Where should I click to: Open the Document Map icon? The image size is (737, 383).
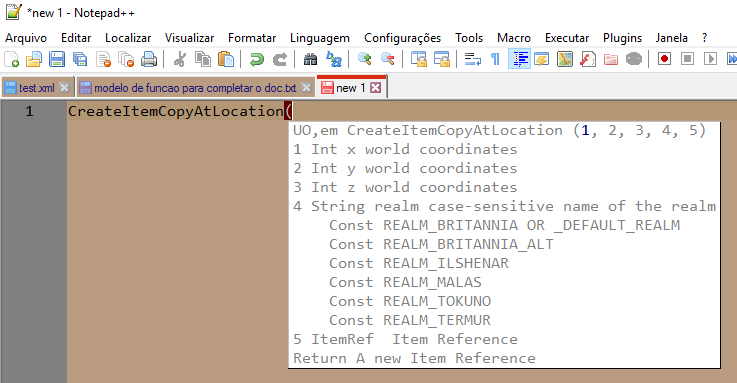pos(565,59)
